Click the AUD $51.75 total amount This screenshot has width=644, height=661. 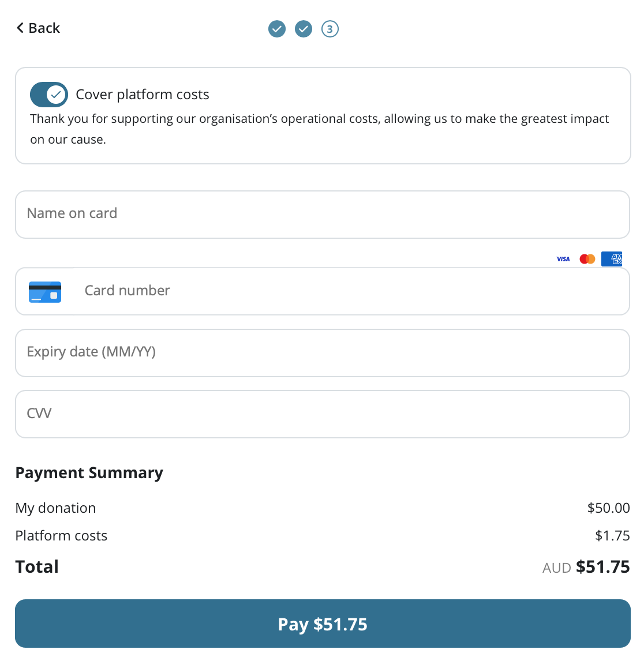click(586, 567)
